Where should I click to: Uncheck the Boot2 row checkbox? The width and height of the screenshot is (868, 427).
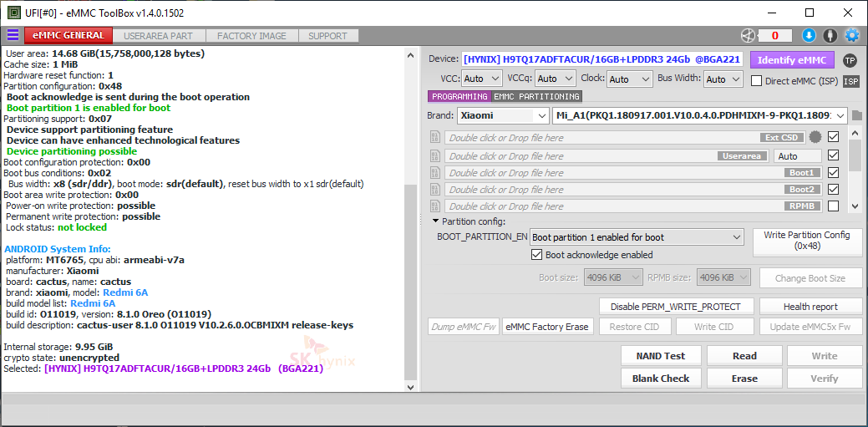(833, 189)
